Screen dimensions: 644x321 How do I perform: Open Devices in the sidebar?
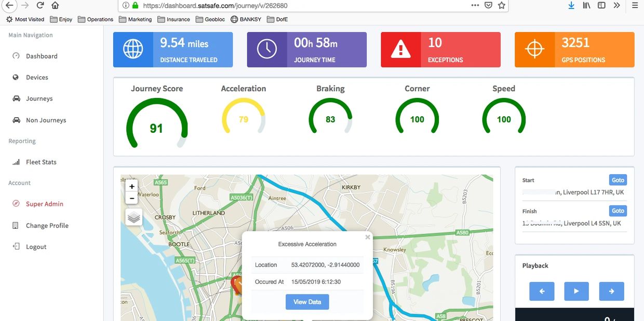pyautogui.click(x=37, y=77)
